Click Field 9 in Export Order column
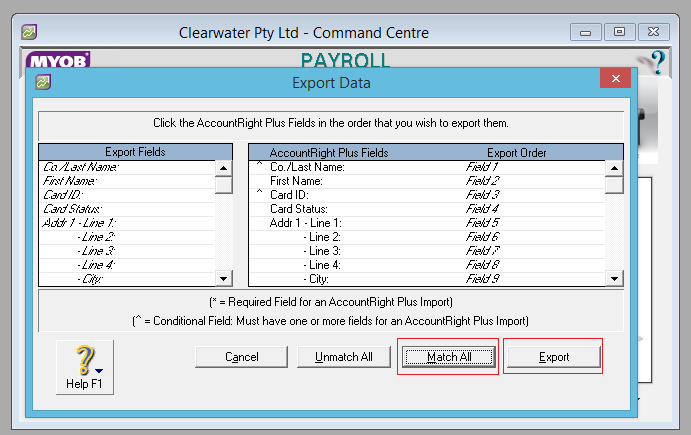The width and height of the screenshot is (691, 435). coord(483,279)
